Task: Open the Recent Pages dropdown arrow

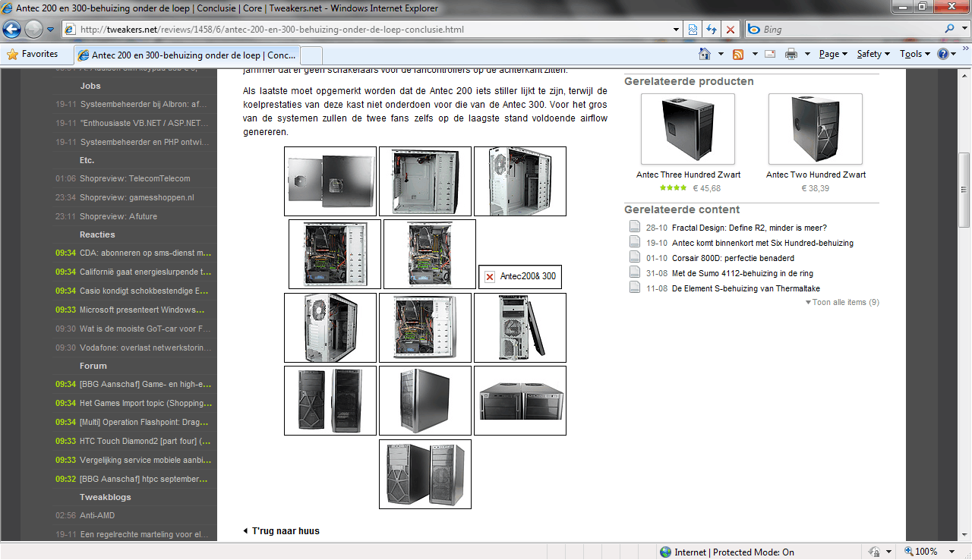Action: tap(50, 30)
